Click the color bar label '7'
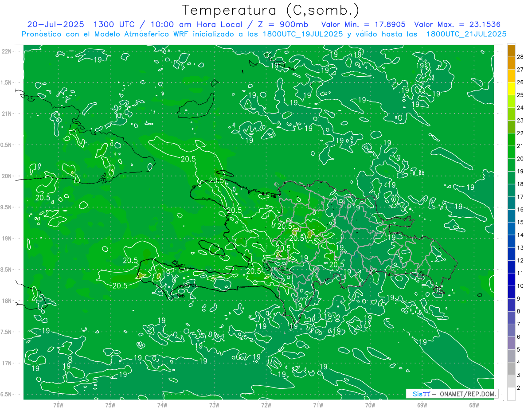The width and height of the screenshot is (532, 411). coord(519,324)
